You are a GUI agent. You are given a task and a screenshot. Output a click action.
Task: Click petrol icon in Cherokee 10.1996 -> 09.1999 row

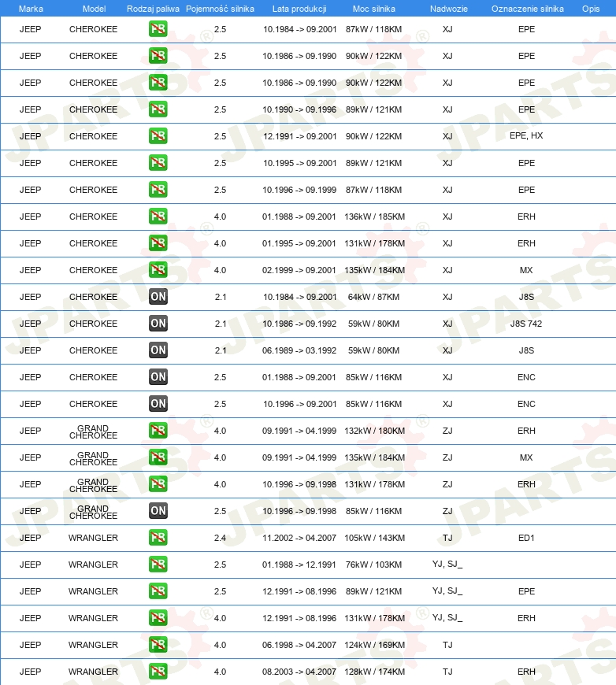[158, 190]
